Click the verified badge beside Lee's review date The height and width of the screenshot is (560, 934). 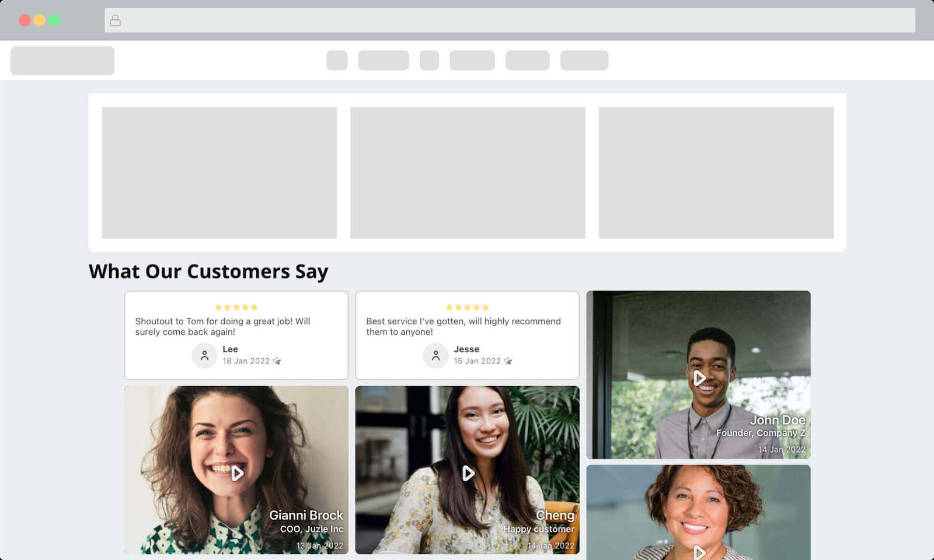(x=278, y=360)
